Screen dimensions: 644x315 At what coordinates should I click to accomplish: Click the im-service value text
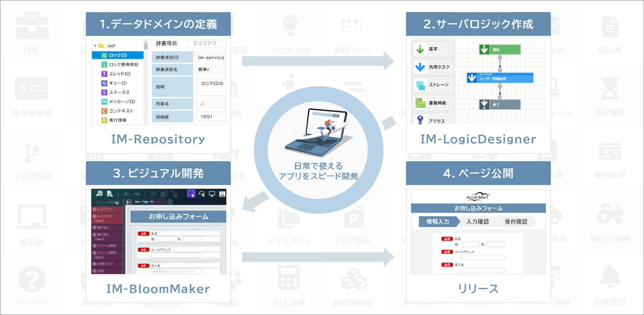click(212, 57)
